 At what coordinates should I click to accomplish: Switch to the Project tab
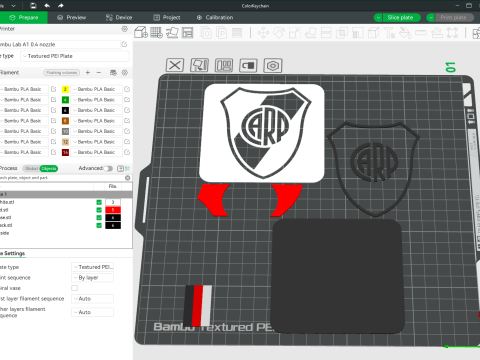coord(167,17)
